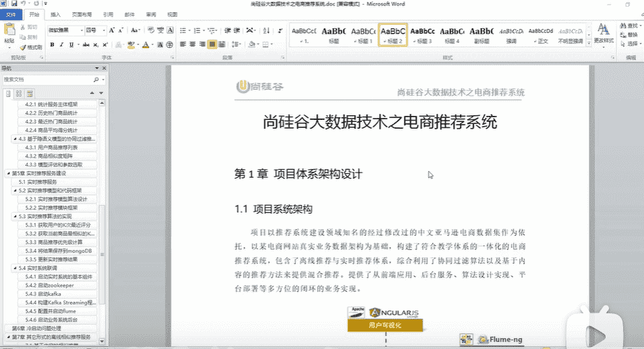Collapse the 第5章 实时推荐服务建设 heading
The width and height of the screenshot is (644, 349).
[9, 174]
